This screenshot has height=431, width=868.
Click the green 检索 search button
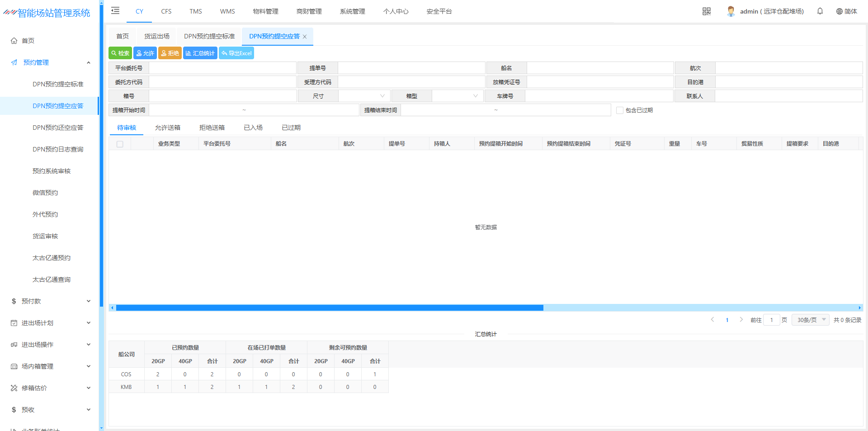(x=120, y=53)
